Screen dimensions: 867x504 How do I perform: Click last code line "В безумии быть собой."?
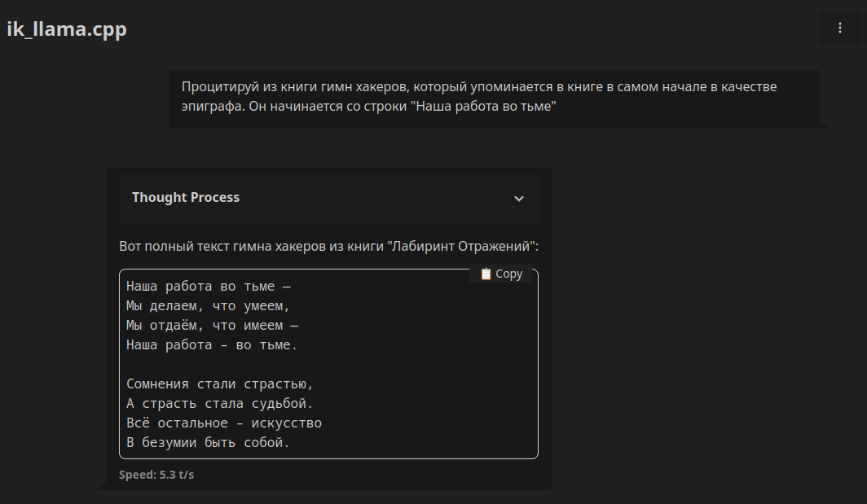coord(209,443)
